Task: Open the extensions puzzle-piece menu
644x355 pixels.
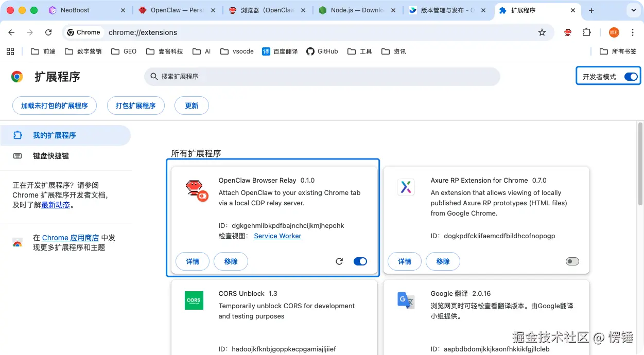Action: click(586, 32)
